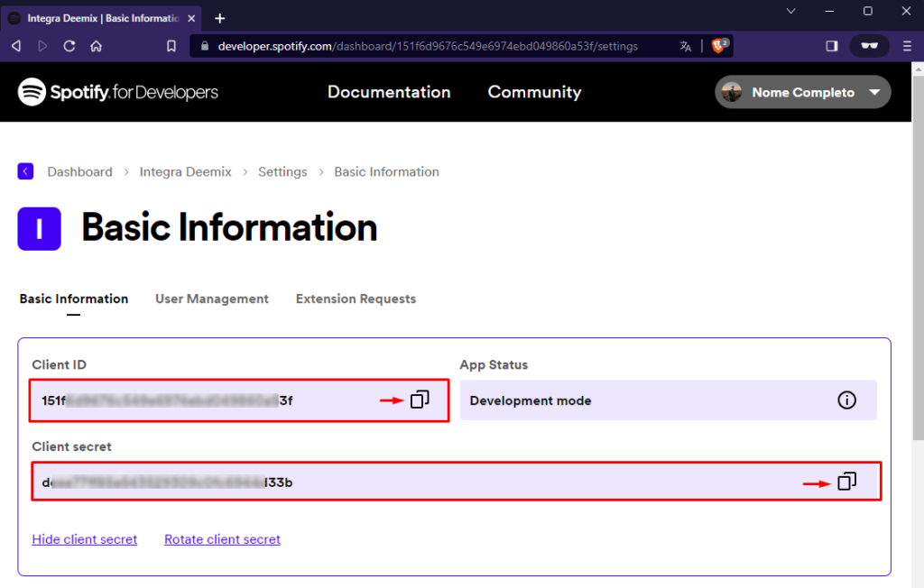This screenshot has width=924, height=588.
Task: Click the user profile avatar
Action: 732,92
